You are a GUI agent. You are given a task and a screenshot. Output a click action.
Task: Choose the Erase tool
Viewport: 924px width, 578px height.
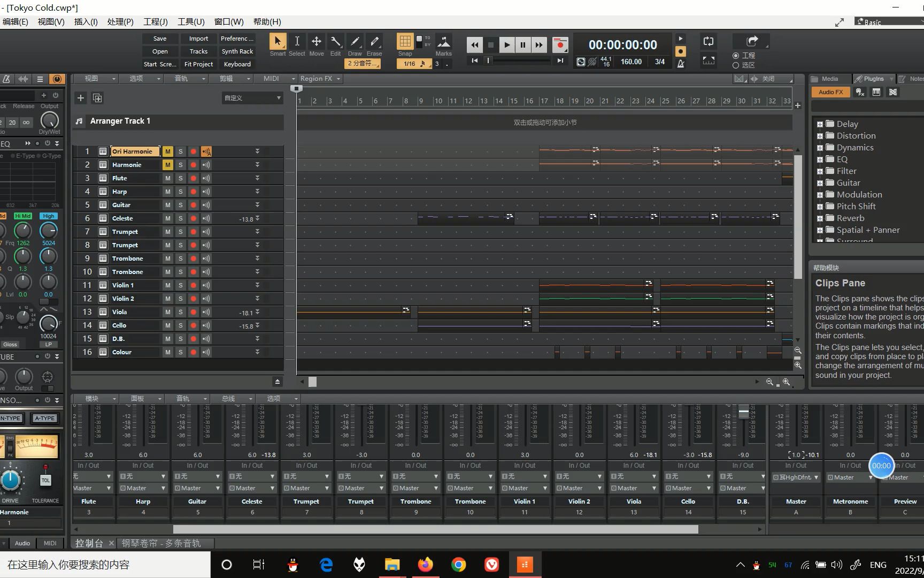pyautogui.click(x=374, y=41)
